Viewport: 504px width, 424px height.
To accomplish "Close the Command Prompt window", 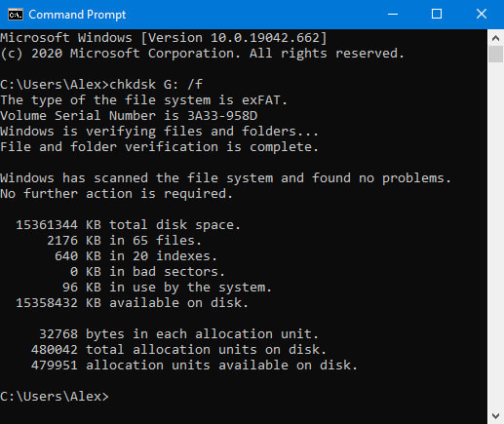I will pos(482,15).
